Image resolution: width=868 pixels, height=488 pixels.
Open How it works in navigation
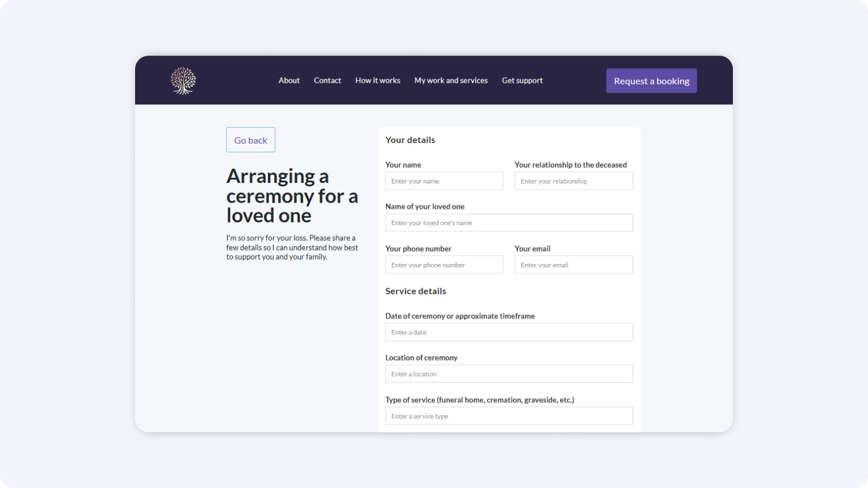378,80
